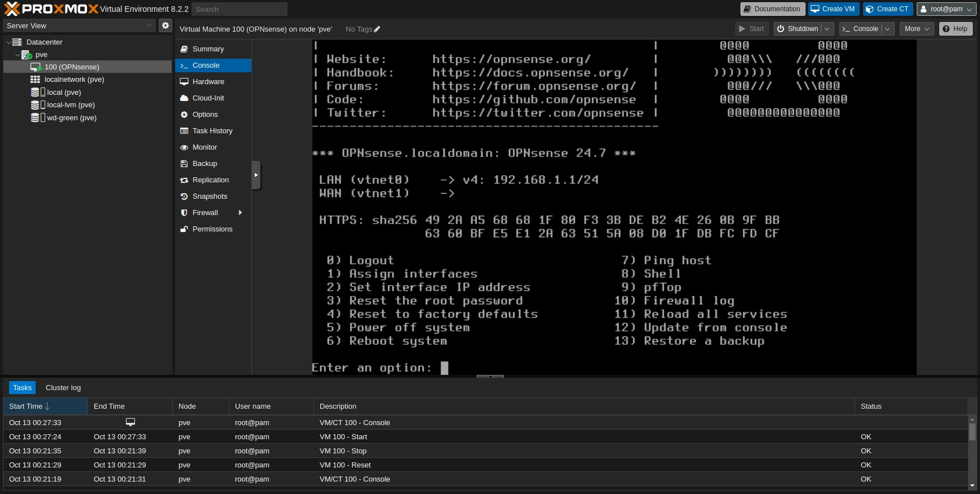Sort by End Time column header
Viewport: 980px width, 494px height.
coord(130,406)
